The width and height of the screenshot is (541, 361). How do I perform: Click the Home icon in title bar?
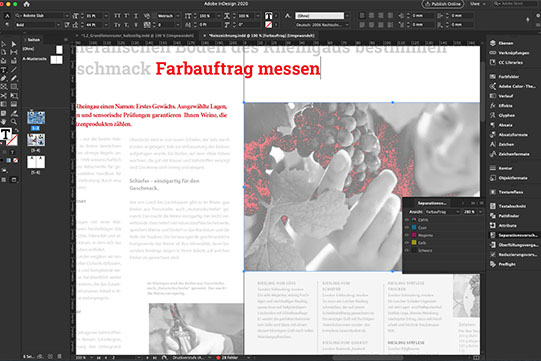[x=27, y=4]
